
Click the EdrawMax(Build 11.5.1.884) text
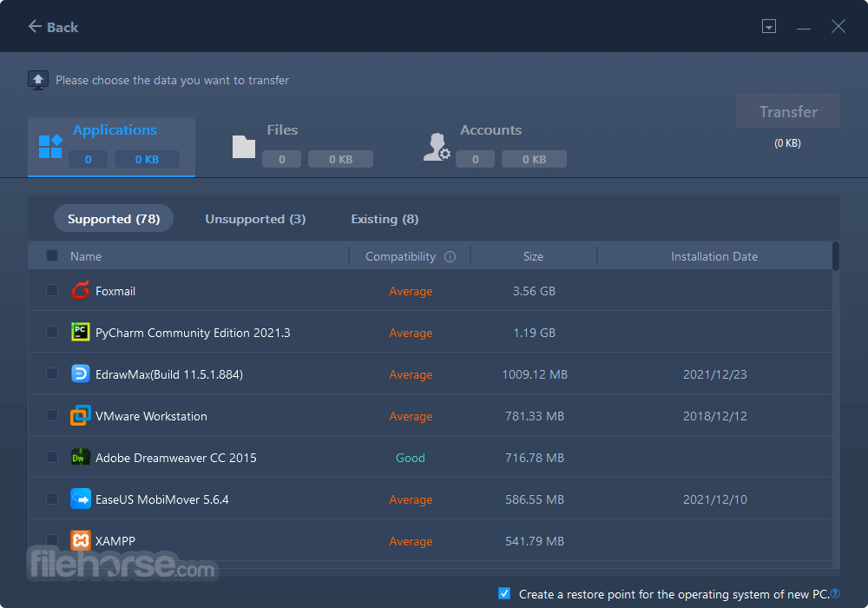click(169, 374)
